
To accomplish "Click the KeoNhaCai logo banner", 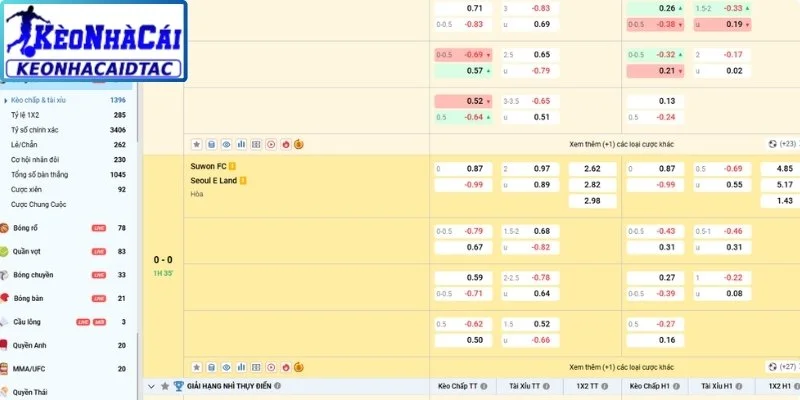I will 94,41.
